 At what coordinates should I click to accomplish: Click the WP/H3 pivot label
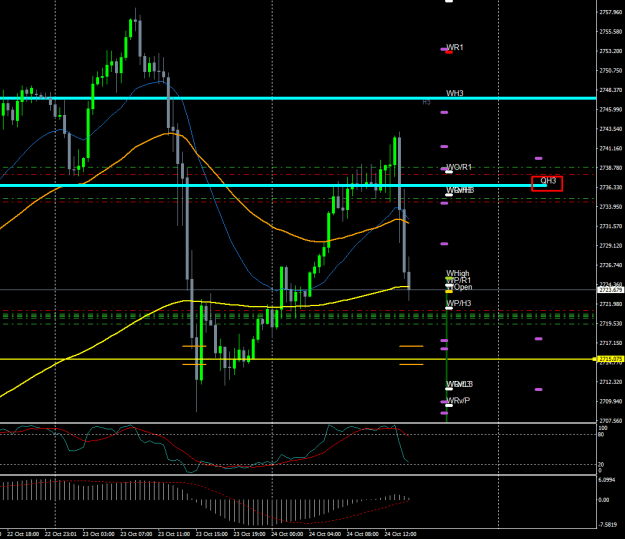click(458, 303)
